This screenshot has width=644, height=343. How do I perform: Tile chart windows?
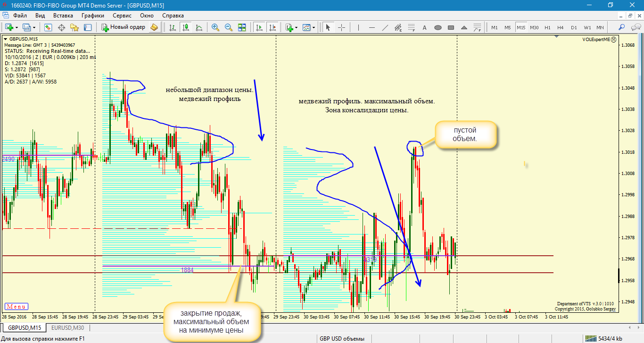coord(242,27)
